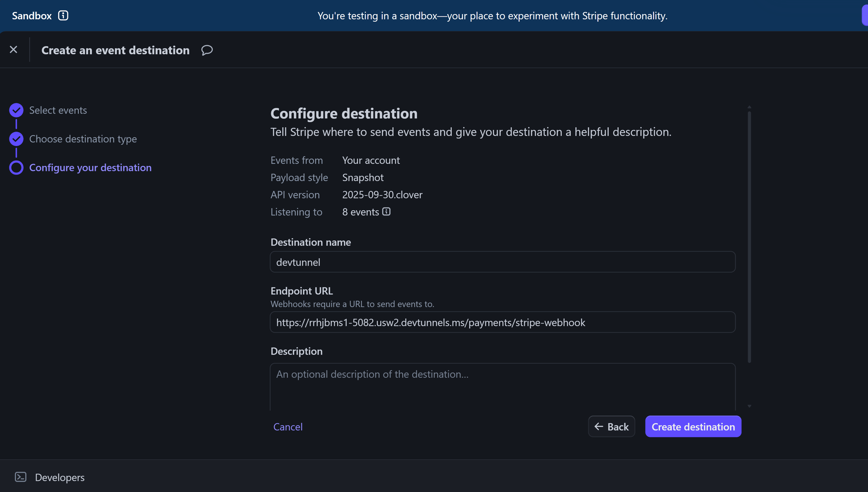Click the Destination name input field
Image resolution: width=868 pixels, height=492 pixels.
pyautogui.click(x=502, y=262)
